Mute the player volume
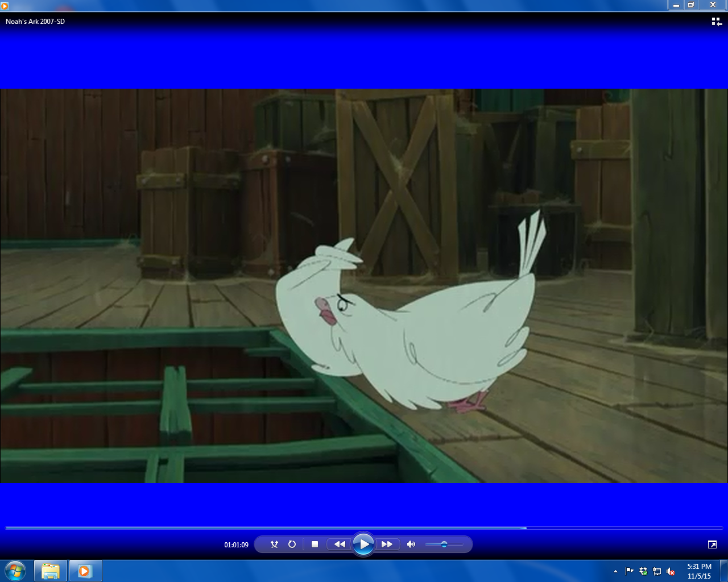728x582 pixels. click(411, 544)
